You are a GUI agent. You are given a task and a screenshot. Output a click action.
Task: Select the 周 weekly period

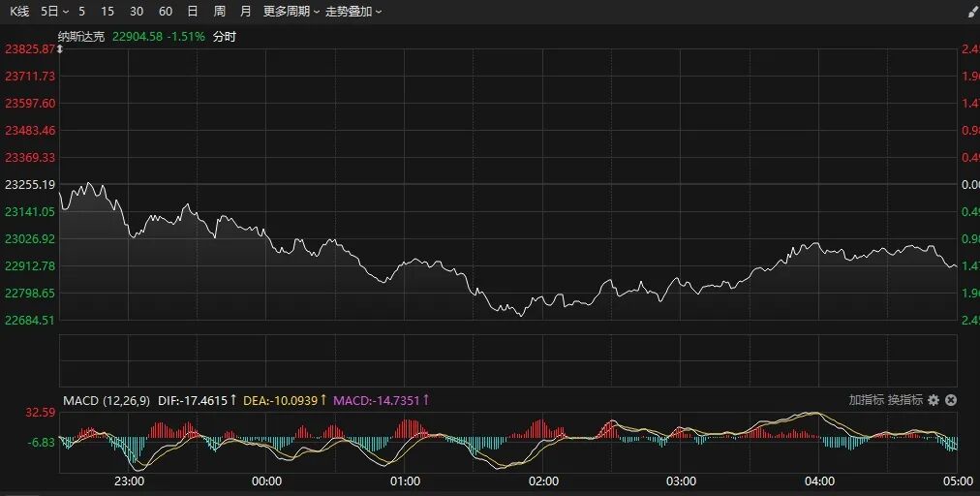tap(220, 12)
